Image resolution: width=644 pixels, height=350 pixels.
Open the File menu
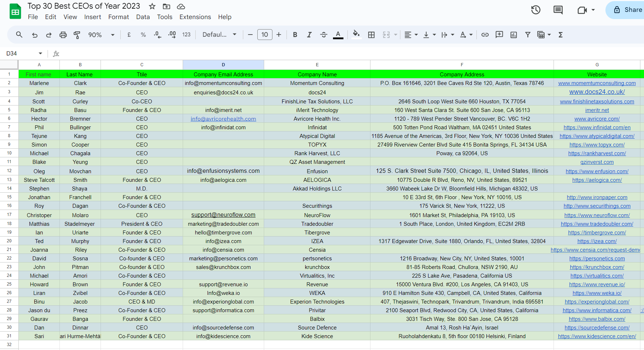[x=33, y=17]
